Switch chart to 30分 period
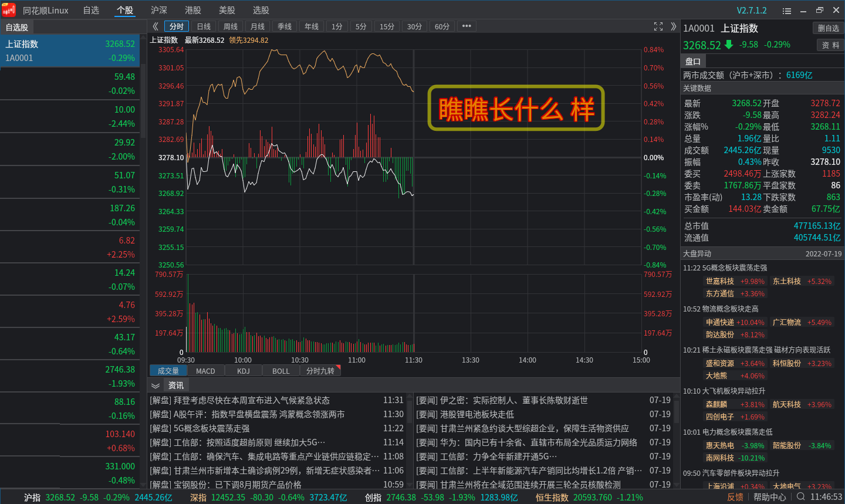Screen dimensions: 845x504 point(414,26)
